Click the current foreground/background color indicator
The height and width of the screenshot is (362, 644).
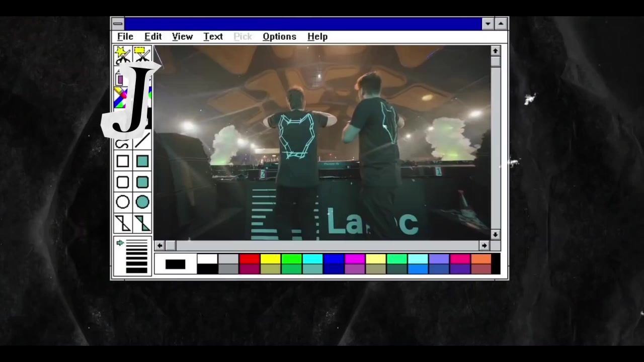pyautogui.click(x=175, y=264)
